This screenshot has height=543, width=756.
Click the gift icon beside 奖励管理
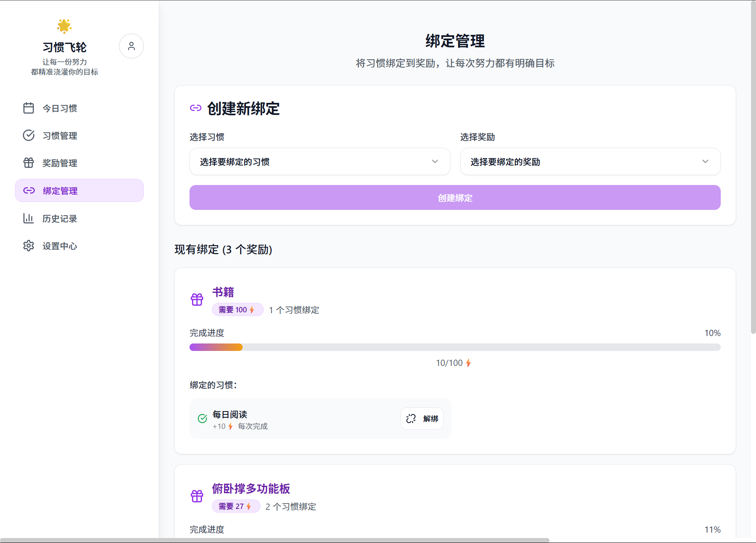(x=29, y=163)
